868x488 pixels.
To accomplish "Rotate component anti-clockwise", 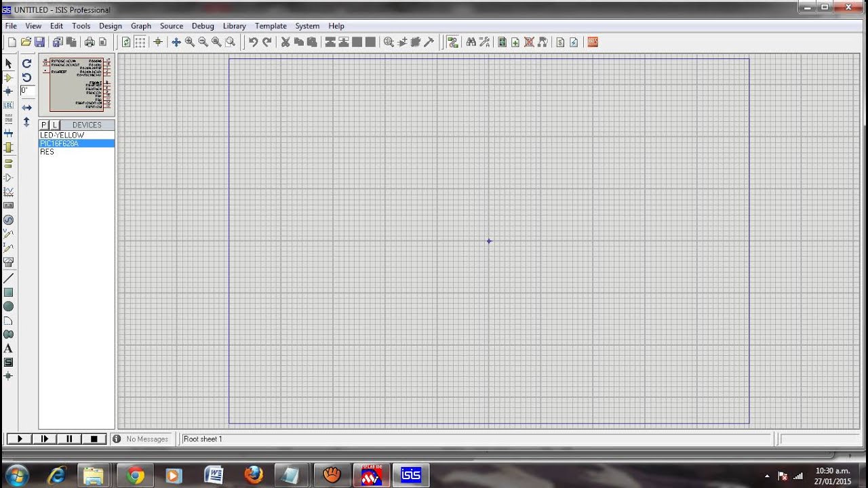I will click(26, 77).
